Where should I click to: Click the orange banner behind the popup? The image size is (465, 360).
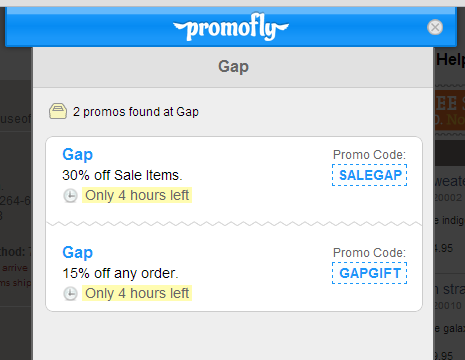pyautogui.click(x=450, y=110)
